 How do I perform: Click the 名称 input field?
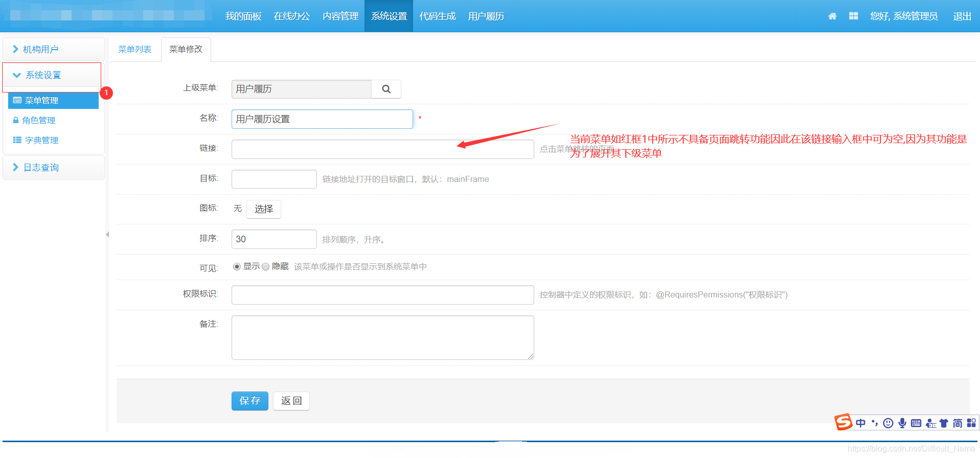click(322, 119)
